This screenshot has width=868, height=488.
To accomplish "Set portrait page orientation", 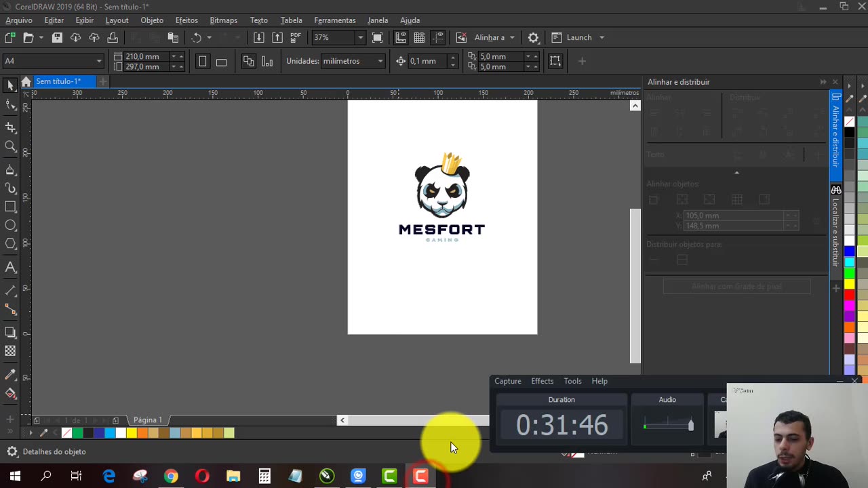I will pyautogui.click(x=202, y=61).
